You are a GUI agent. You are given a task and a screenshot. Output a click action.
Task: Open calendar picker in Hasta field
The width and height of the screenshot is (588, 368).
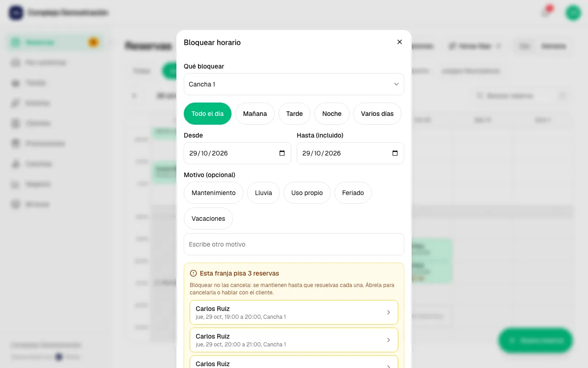395,153
